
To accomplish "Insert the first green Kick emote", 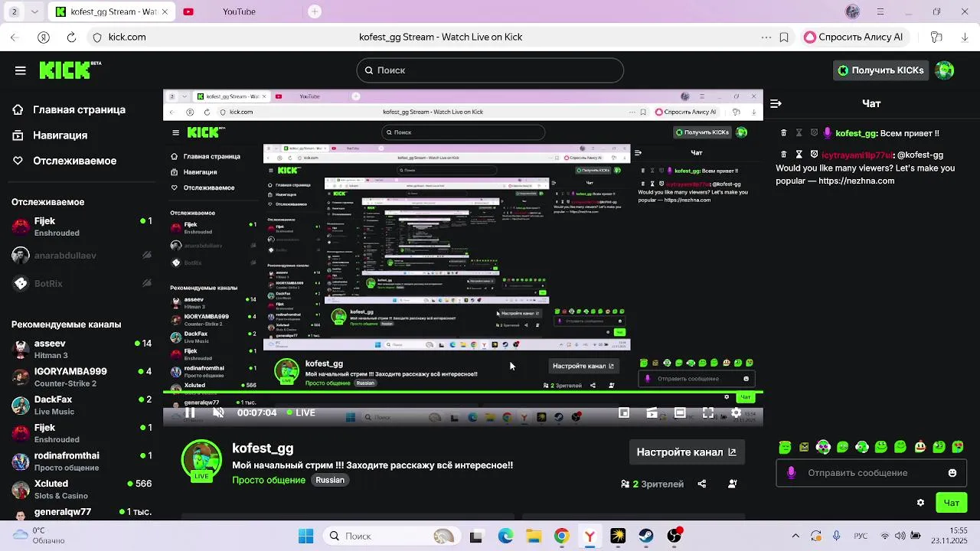I will [x=785, y=448].
